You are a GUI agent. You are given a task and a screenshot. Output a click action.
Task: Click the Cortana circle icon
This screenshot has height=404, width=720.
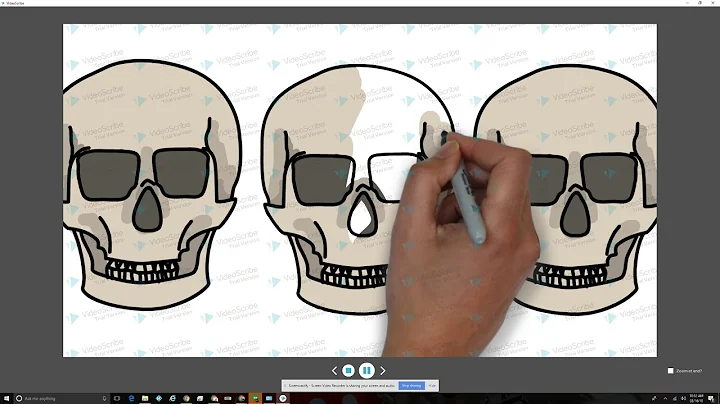pos(19,398)
